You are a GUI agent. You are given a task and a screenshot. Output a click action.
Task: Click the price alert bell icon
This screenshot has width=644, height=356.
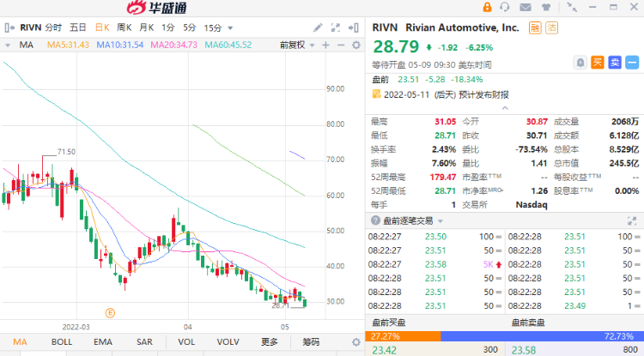580,63
